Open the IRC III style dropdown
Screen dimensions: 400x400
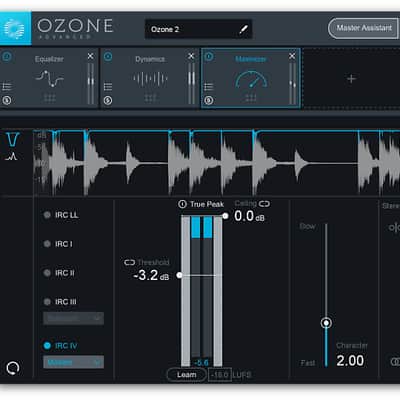coord(73,318)
